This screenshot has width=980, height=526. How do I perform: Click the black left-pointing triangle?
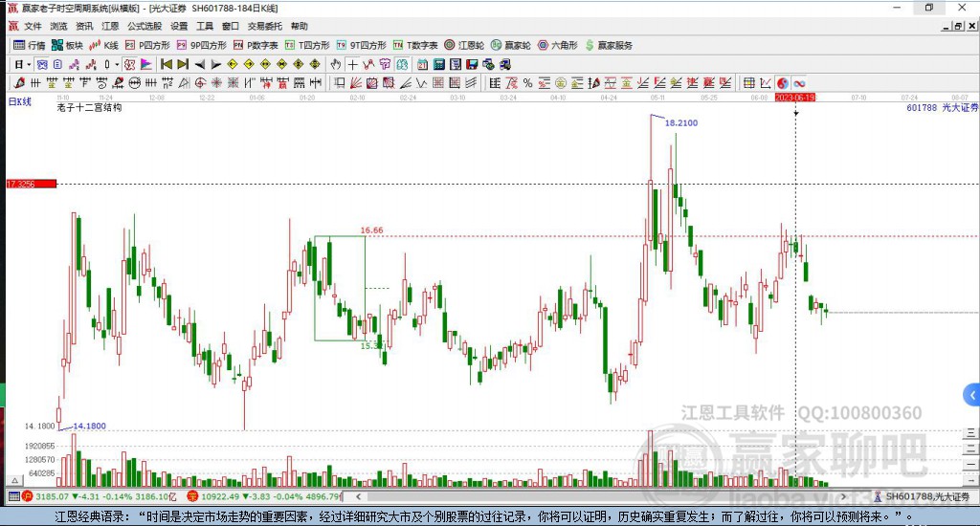[199, 64]
